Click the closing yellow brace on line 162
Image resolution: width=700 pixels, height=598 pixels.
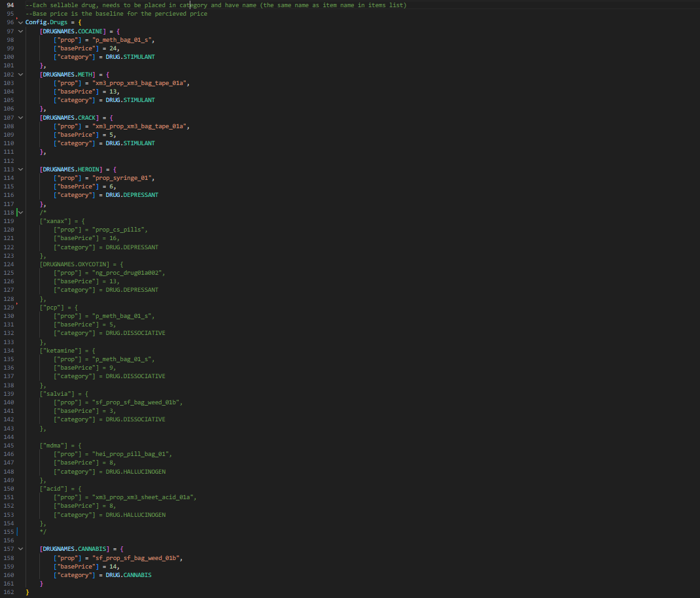point(27,592)
